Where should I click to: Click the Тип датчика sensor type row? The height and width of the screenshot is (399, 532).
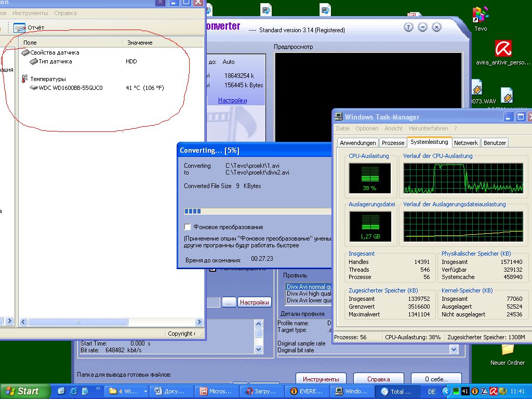pyautogui.click(x=55, y=61)
